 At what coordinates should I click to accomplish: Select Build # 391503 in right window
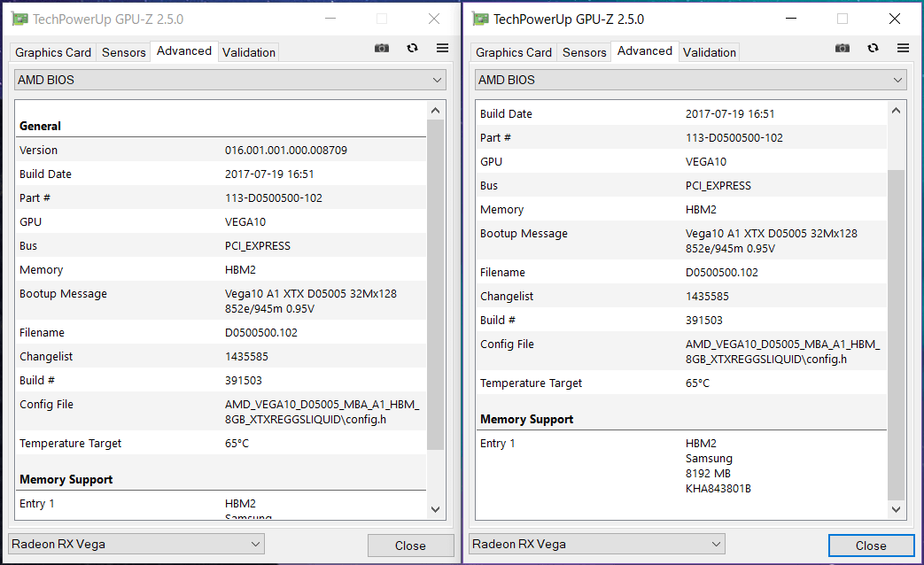click(x=704, y=321)
